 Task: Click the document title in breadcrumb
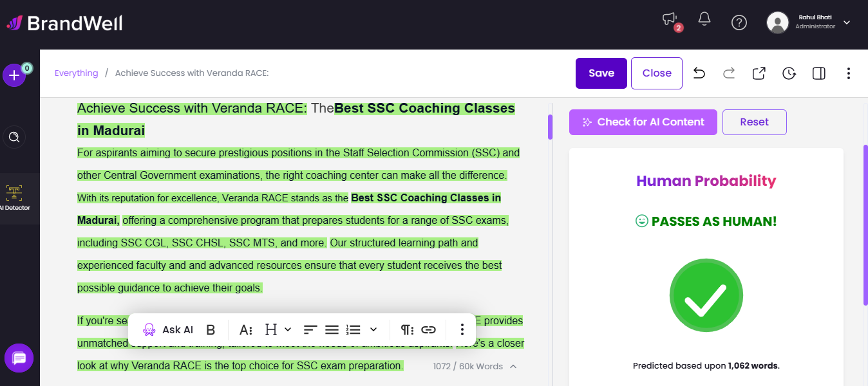coord(192,73)
